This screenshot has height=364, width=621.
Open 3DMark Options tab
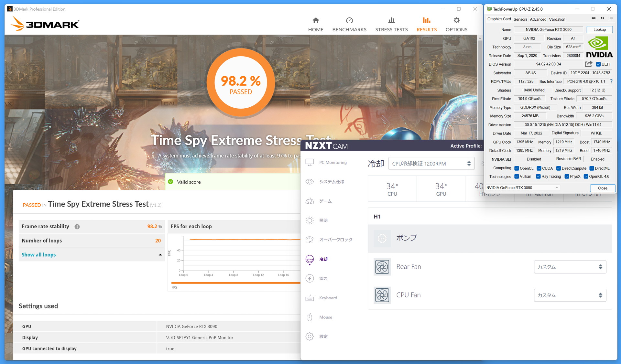[456, 25]
